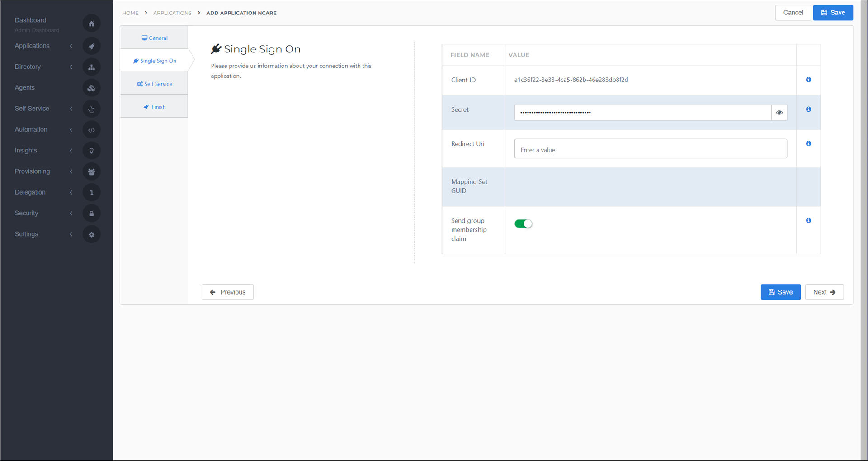Click the HOME breadcrumb link
The image size is (868, 461).
pos(130,13)
